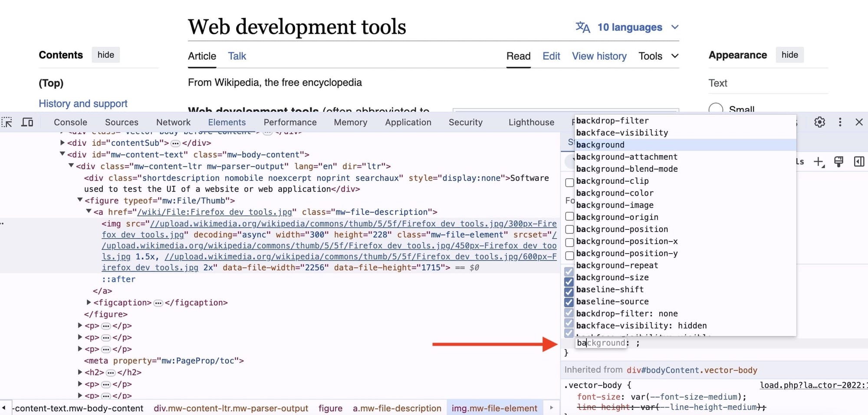Uncheck the baseline-shift property checkbox

click(x=569, y=292)
